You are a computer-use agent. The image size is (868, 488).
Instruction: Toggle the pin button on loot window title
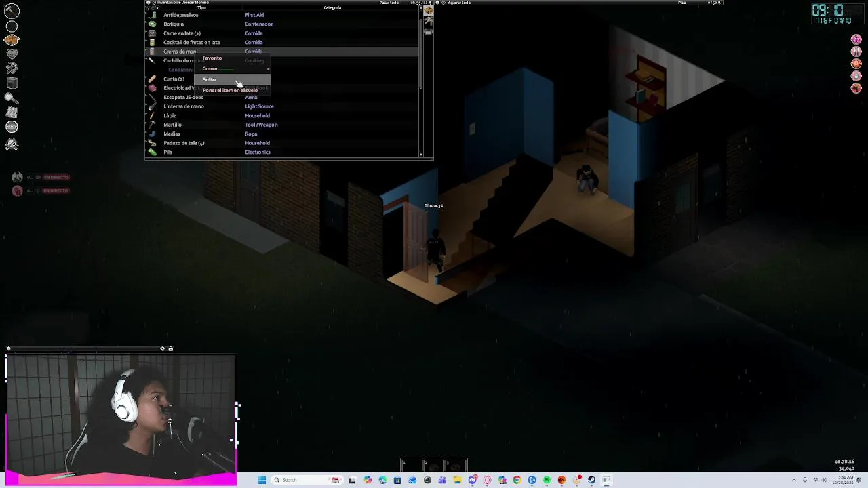720,3
